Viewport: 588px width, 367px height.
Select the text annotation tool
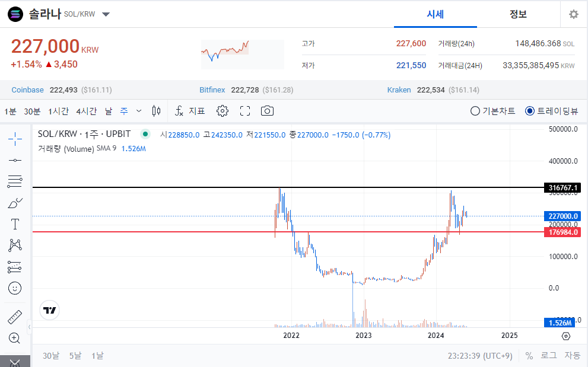(x=15, y=224)
